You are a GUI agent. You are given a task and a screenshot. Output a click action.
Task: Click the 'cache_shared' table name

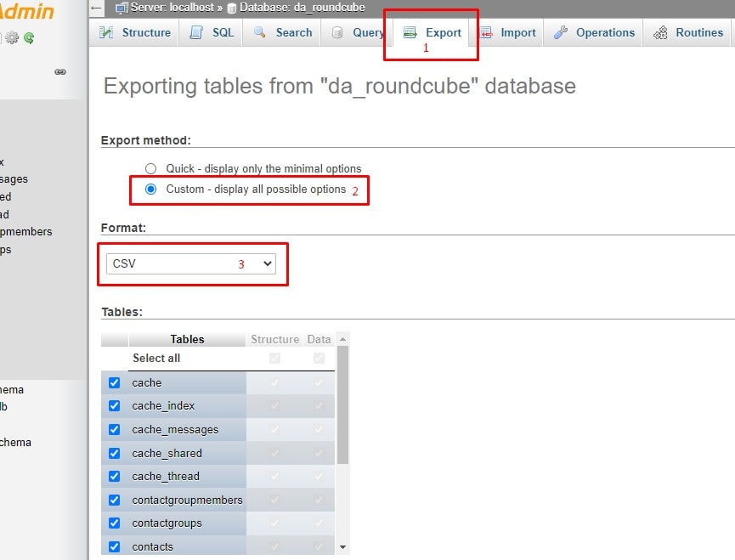coord(167,453)
